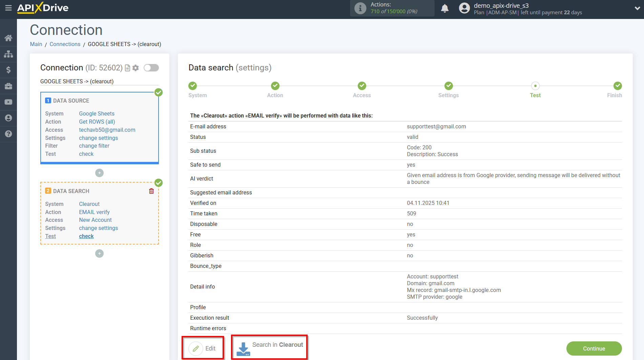The image size is (644, 360).
Task: Click the gear icon beside Connection ID 52602
Action: (x=136, y=68)
